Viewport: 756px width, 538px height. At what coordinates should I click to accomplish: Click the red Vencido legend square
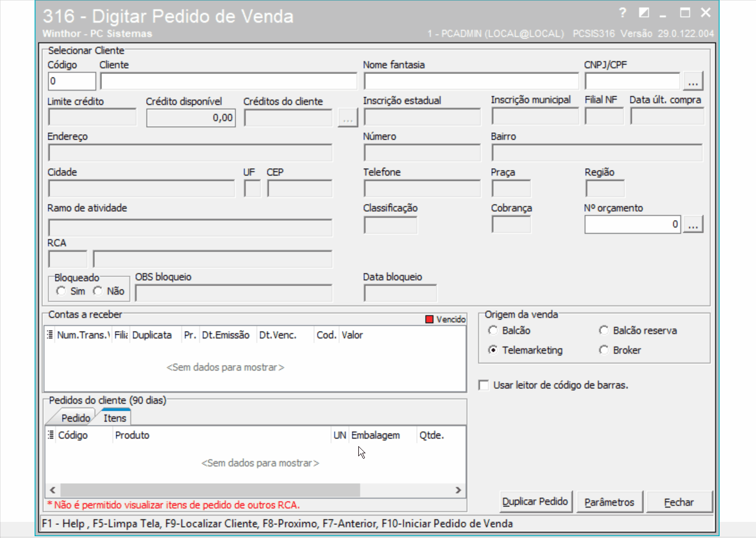pos(429,320)
